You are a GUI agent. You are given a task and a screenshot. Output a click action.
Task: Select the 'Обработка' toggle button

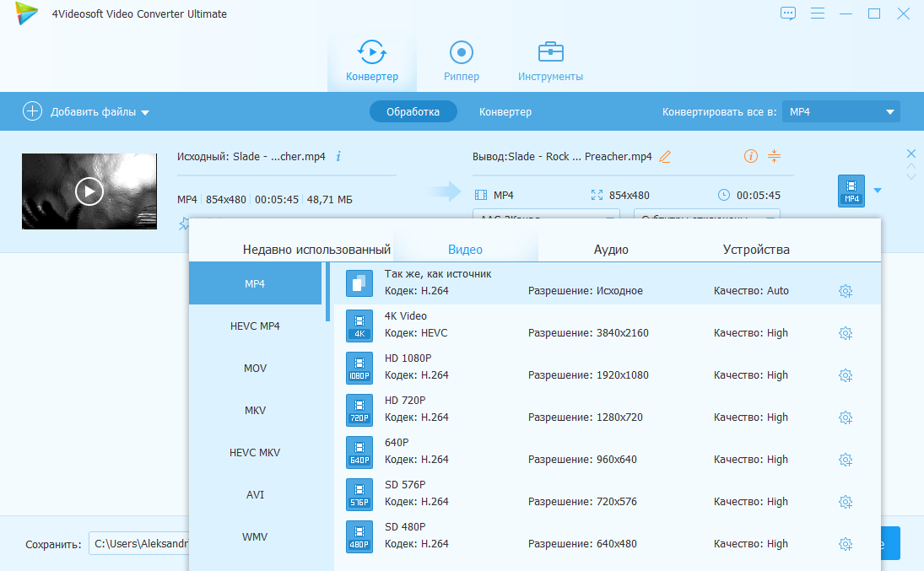(413, 111)
